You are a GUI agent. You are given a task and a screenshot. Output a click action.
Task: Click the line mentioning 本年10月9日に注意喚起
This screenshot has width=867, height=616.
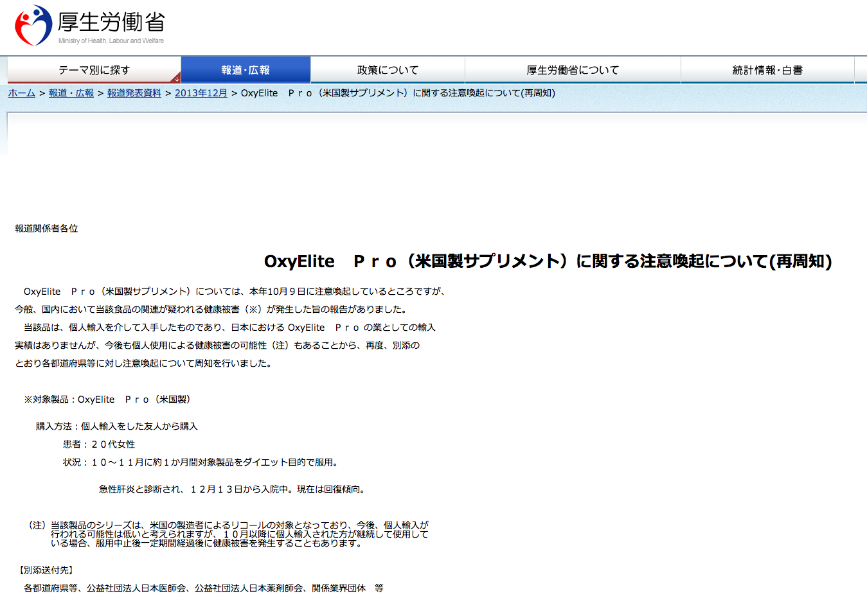235,292
